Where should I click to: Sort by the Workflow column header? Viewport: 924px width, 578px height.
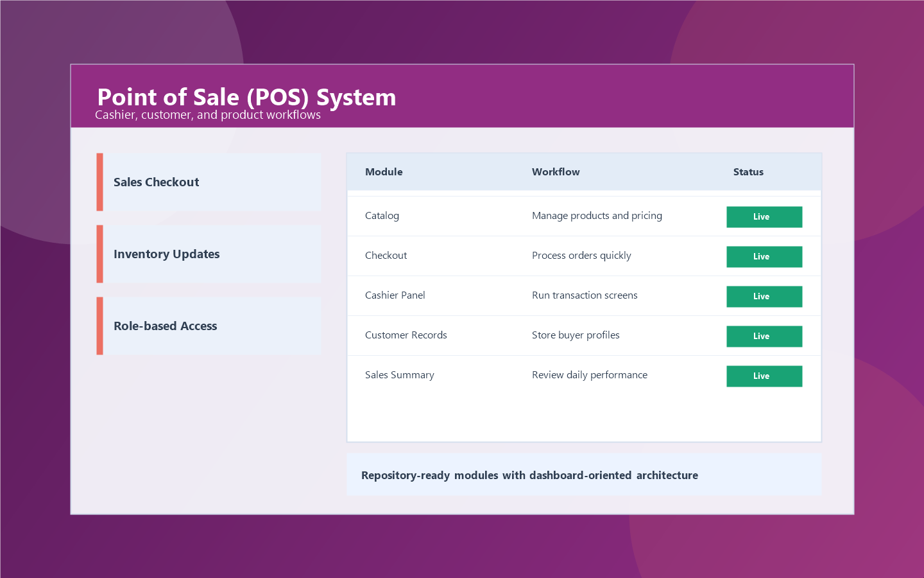pos(556,171)
